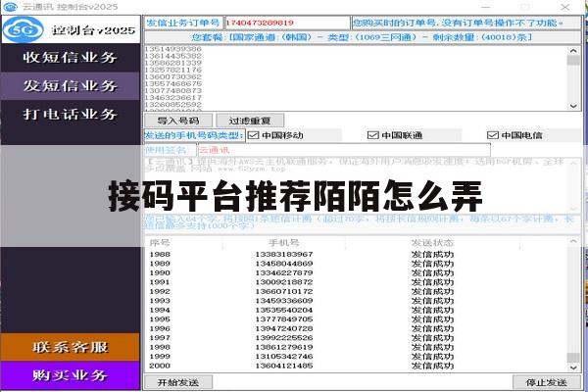Click 过滤重复 button
Screen dimensions: 588x392
click(250, 121)
